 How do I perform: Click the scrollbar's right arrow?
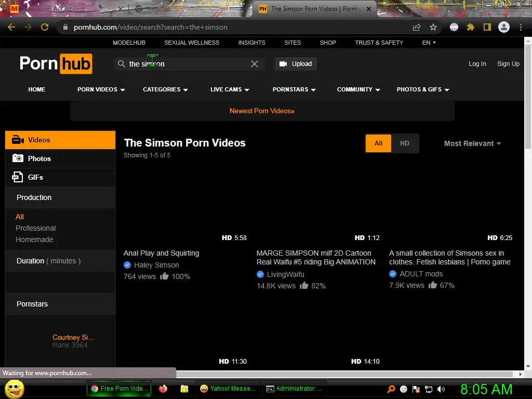521,374
